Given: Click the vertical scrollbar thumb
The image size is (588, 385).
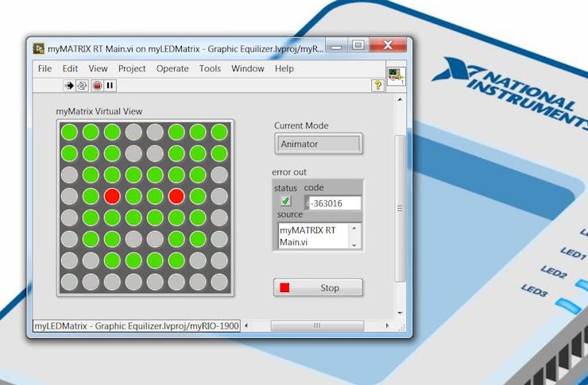Looking at the screenshot, I should pyautogui.click(x=400, y=209).
